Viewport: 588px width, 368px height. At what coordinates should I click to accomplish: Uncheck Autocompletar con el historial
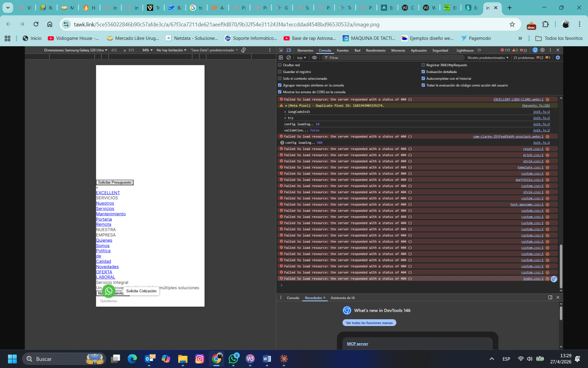click(423, 79)
